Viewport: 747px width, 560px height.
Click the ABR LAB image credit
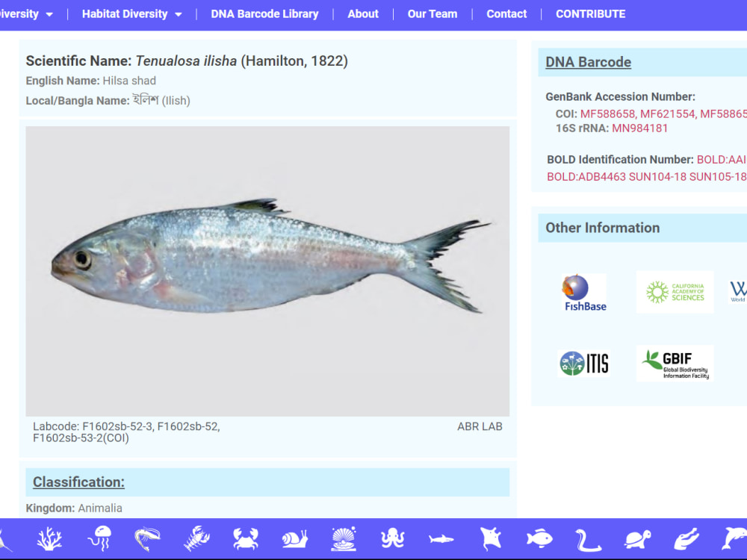click(480, 426)
